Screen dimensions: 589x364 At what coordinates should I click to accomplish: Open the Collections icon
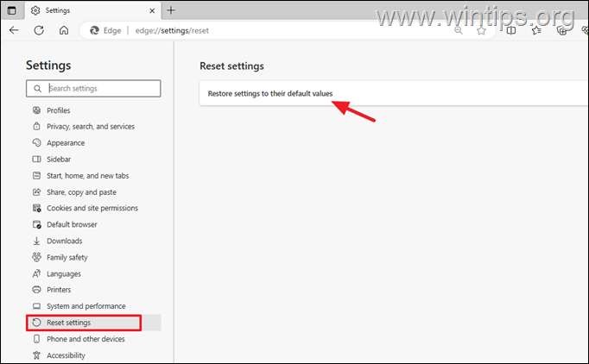point(562,30)
